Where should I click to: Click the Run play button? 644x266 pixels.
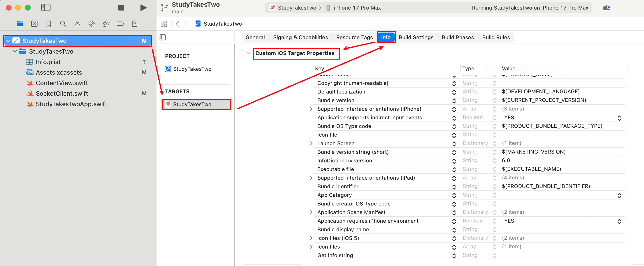tap(143, 8)
